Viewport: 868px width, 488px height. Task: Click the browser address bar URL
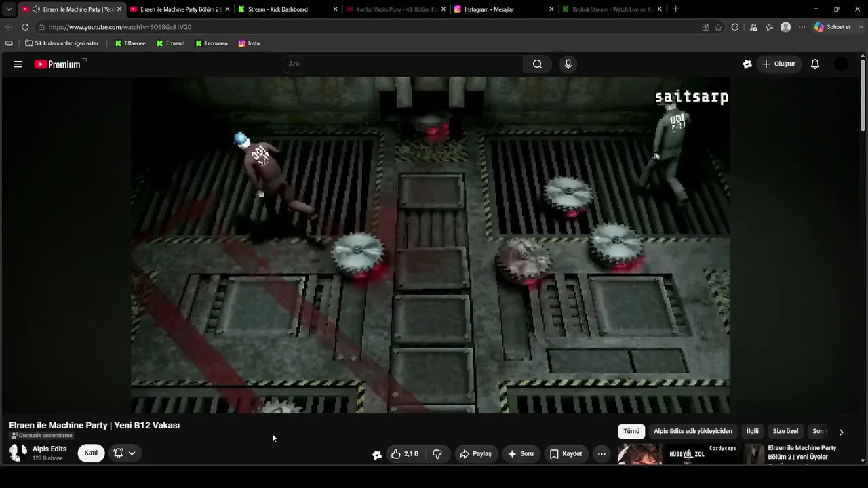(120, 27)
